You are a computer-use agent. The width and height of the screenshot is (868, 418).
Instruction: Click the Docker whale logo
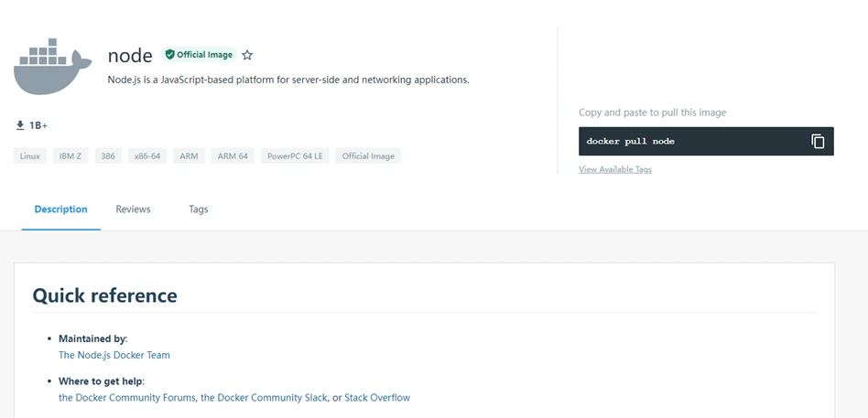point(52,67)
